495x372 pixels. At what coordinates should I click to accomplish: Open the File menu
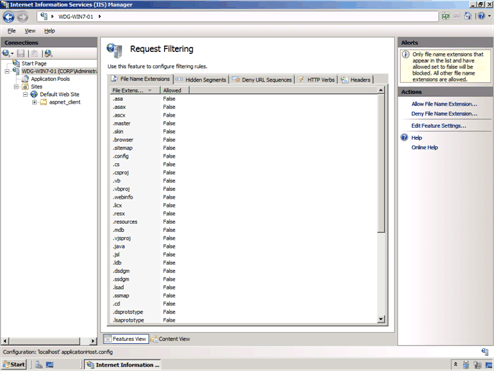(x=12, y=31)
